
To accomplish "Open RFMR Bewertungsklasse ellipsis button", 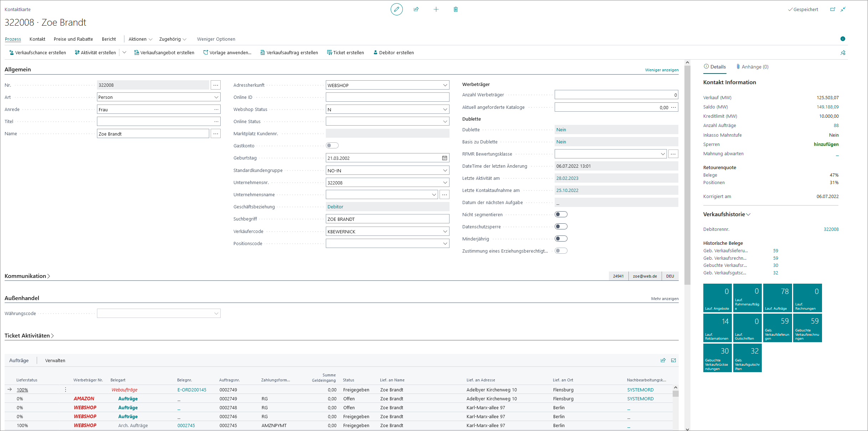I will click(x=673, y=154).
